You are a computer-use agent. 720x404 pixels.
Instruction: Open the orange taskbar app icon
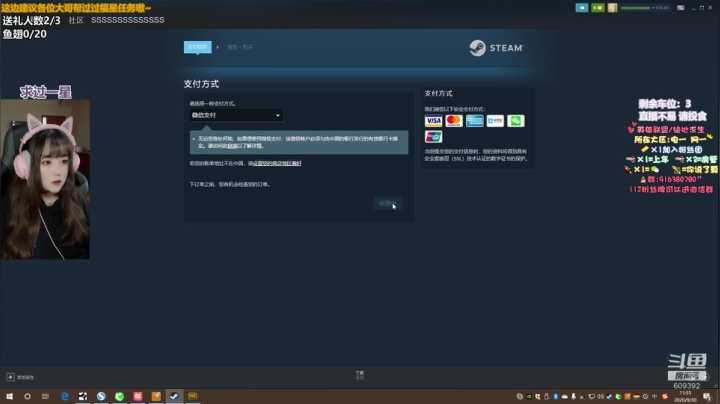(x=156, y=396)
